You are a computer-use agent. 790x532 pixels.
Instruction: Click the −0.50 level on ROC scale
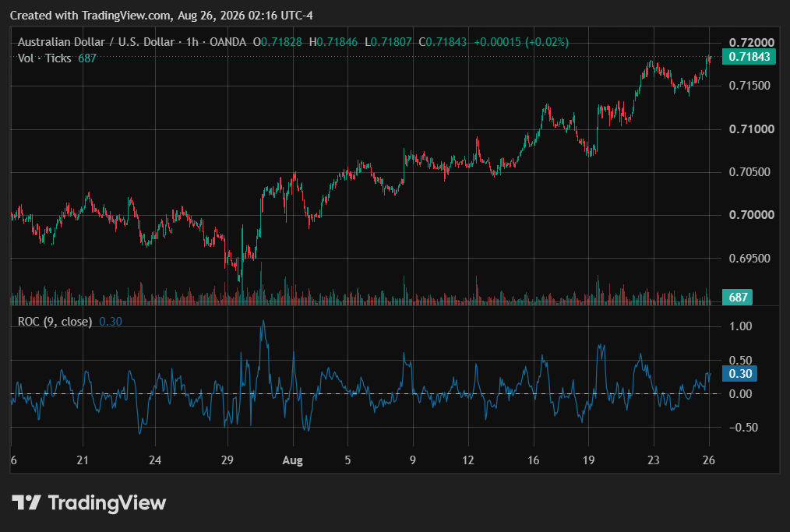pyautogui.click(x=743, y=427)
